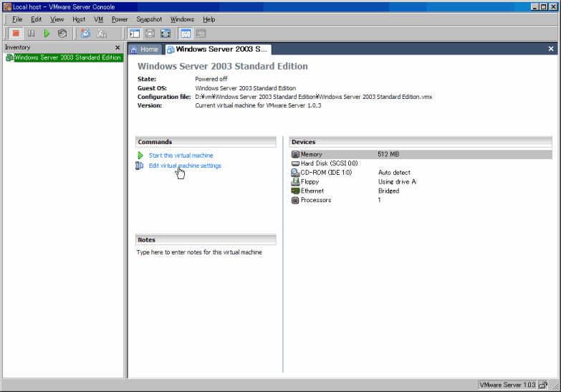Open the Snapshot menu
Image resolution: width=561 pixels, height=392 pixels.
[x=149, y=19]
